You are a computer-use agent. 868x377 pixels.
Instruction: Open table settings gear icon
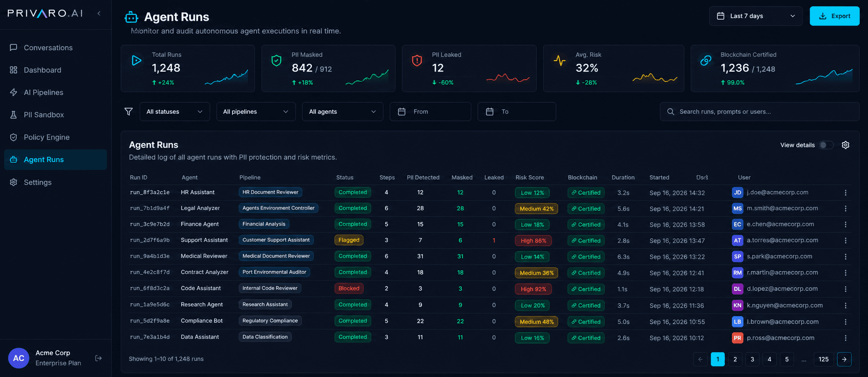pos(846,145)
